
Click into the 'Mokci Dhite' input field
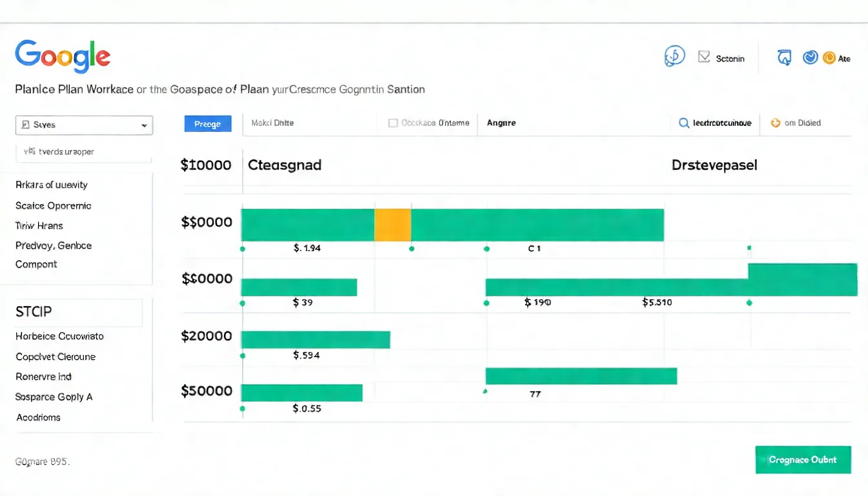coord(309,123)
